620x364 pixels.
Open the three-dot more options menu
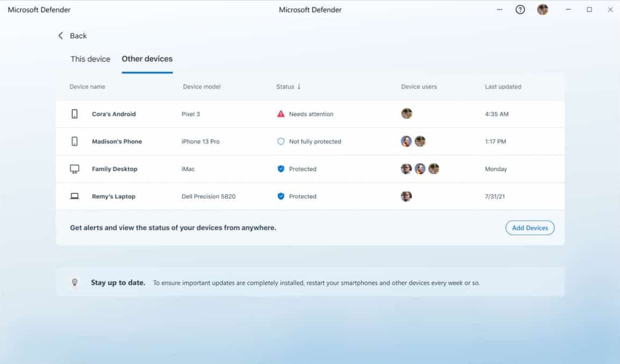(499, 10)
